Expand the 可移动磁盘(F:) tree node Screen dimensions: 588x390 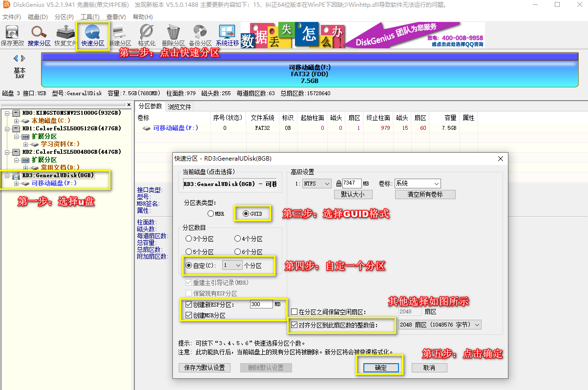click(16, 183)
